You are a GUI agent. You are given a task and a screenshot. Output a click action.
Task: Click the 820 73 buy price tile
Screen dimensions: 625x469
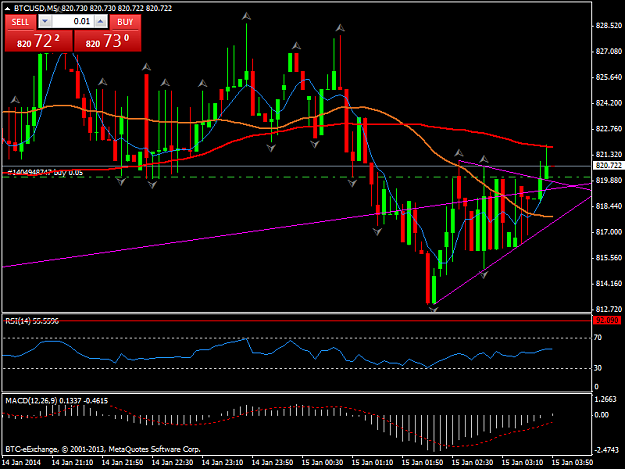pyautogui.click(x=108, y=41)
